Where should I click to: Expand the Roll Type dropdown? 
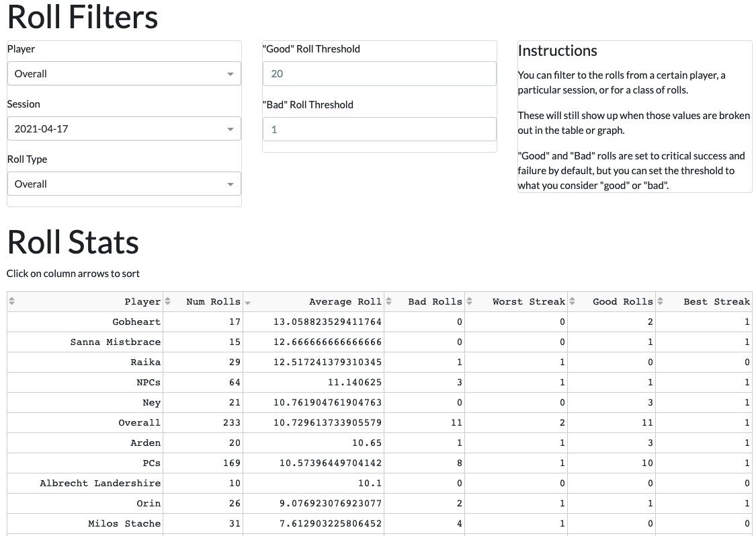point(124,184)
